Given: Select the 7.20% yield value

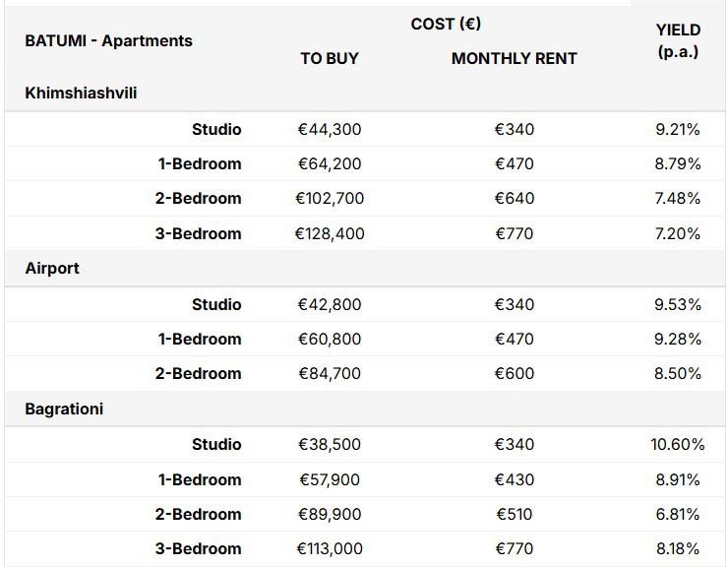Looking at the screenshot, I should tap(678, 233).
